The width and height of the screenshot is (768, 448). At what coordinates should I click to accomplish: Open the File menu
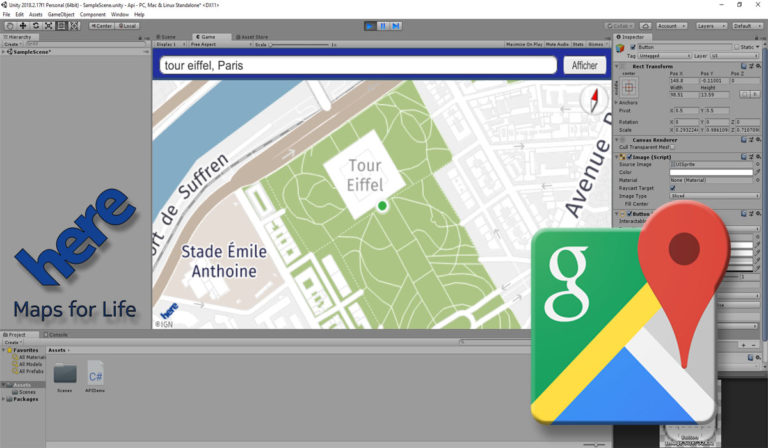tap(6, 15)
